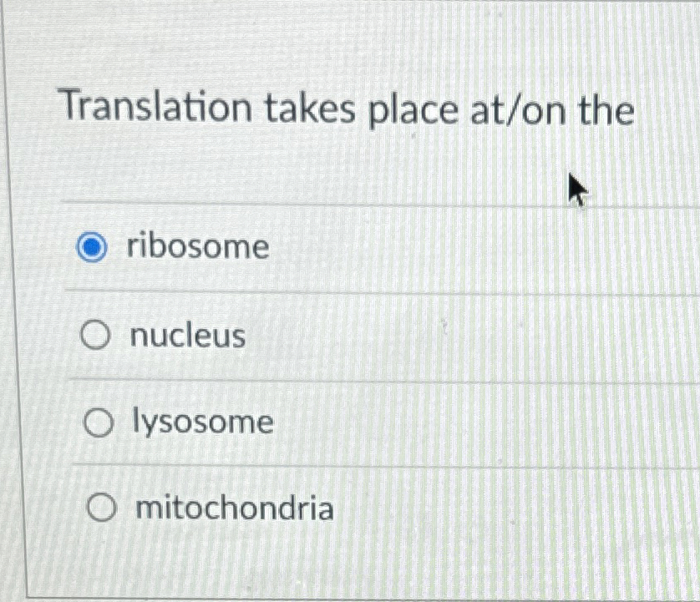This screenshot has width=700, height=602.
Task: Deselect the currently filled ribosome option
Action: point(93,246)
